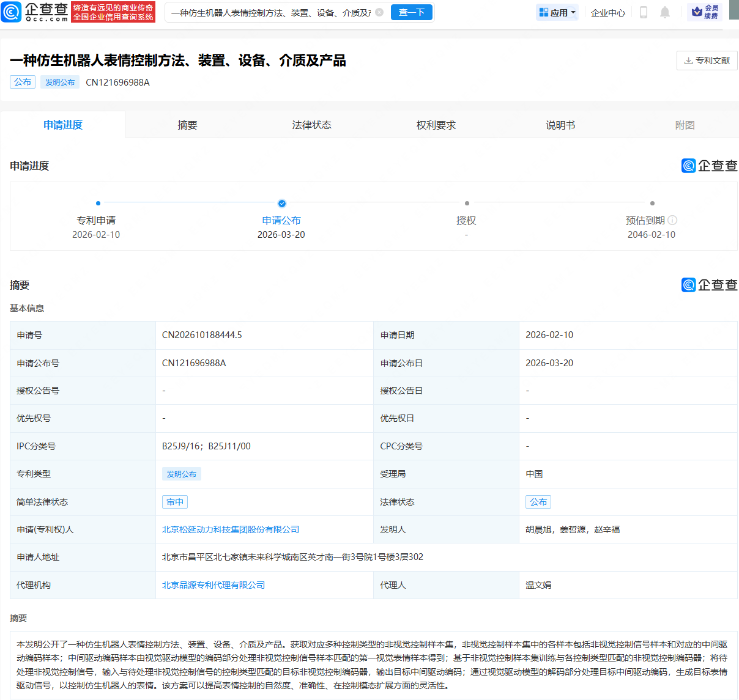Click the Qcc.com logo icon
The height and width of the screenshot is (700, 739).
12,12
